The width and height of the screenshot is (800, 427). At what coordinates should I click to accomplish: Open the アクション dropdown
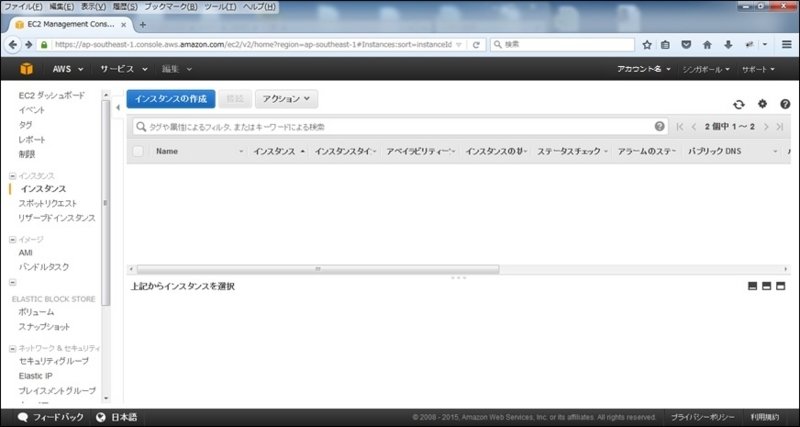[x=287, y=99]
